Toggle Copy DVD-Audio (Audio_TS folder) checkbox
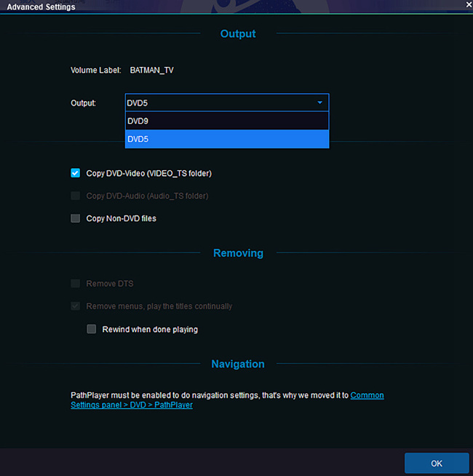This screenshot has height=476, width=473. pos(75,196)
